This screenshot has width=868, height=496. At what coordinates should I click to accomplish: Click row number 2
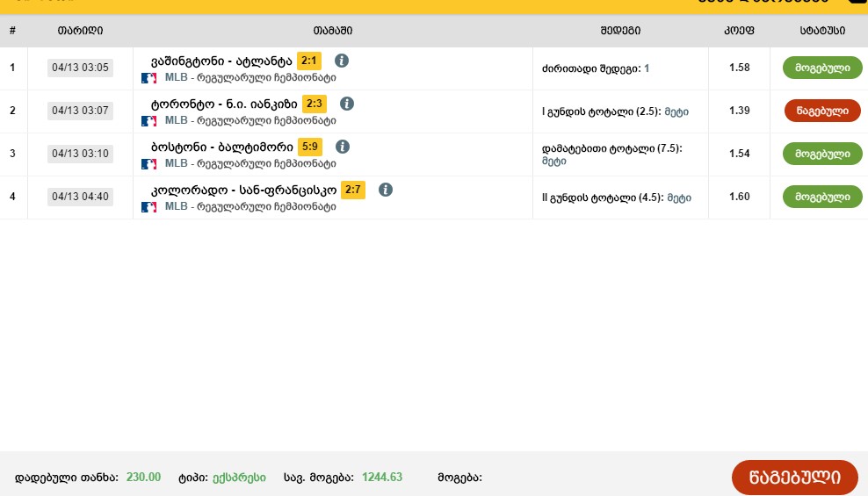click(x=12, y=111)
